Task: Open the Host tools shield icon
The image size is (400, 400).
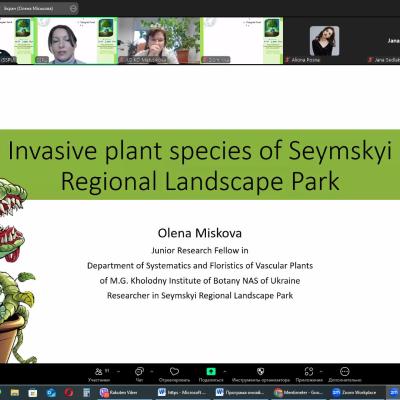Action: 261,371
